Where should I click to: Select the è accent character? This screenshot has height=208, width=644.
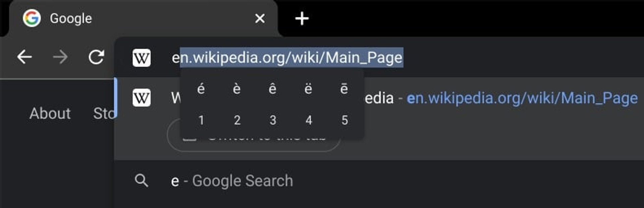237,89
